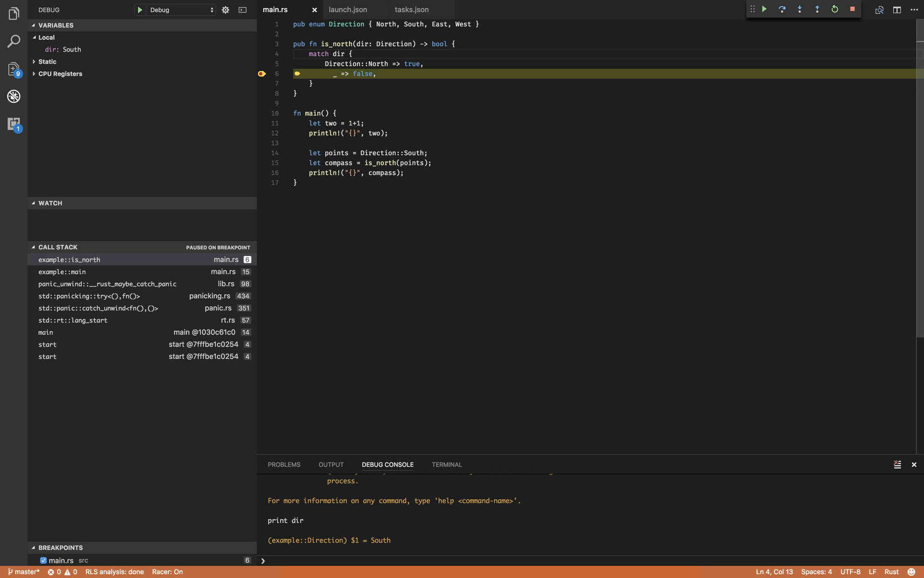Expand the Breakpoints section
The height and width of the screenshot is (578, 924).
point(33,547)
